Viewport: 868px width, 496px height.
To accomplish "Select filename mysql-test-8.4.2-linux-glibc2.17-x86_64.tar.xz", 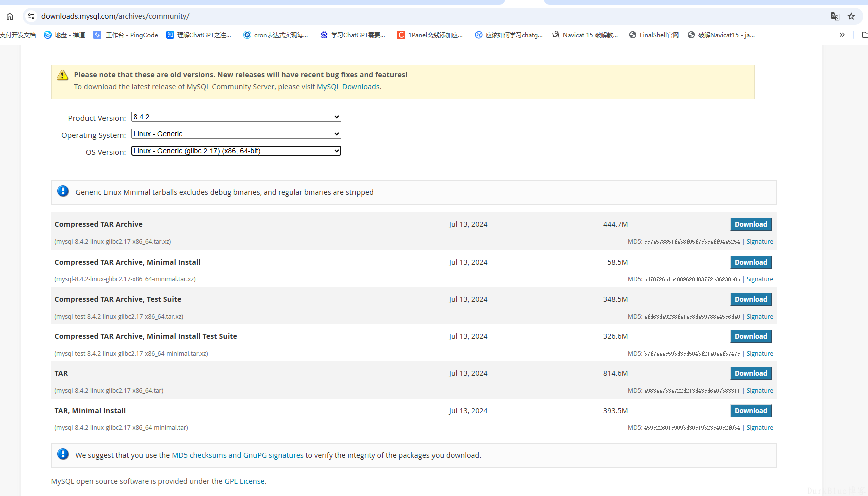I will tap(119, 317).
